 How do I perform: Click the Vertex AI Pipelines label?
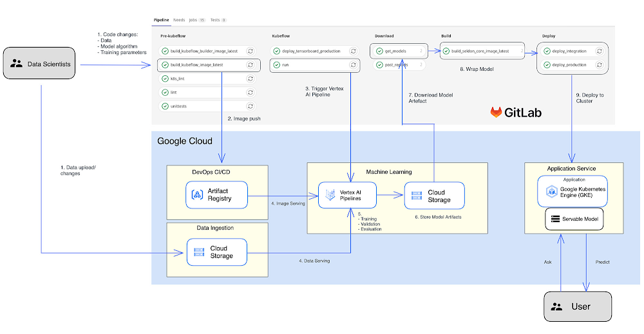click(x=350, y=195)
